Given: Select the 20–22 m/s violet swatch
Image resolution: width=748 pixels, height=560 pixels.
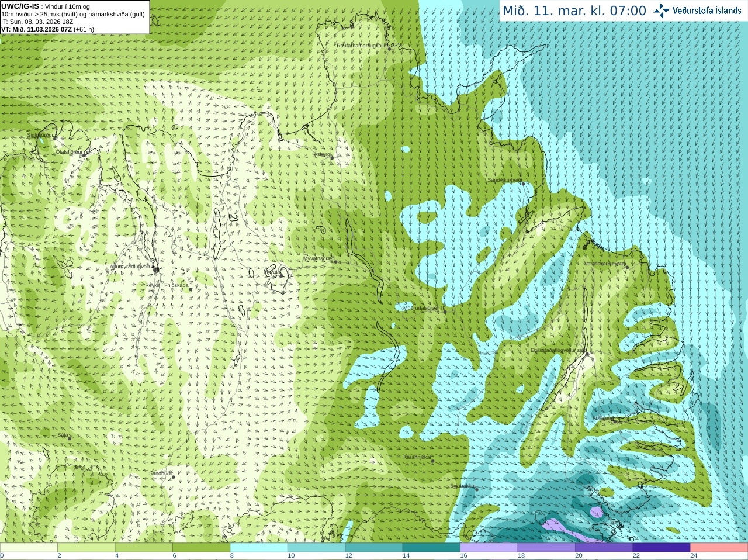Looking at the screenshot, I should (x=604, y=548).
